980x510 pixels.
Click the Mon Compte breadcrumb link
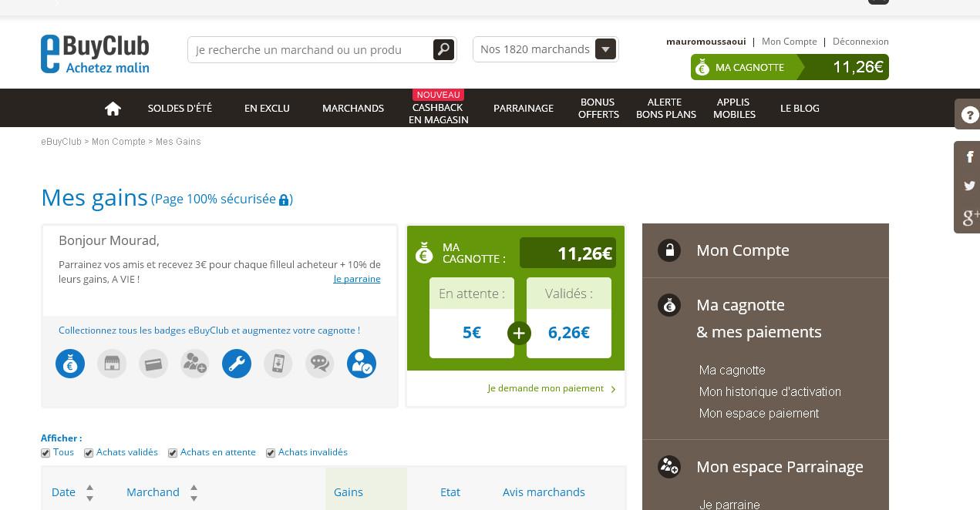pyautogui.click(x=119, y=142)
